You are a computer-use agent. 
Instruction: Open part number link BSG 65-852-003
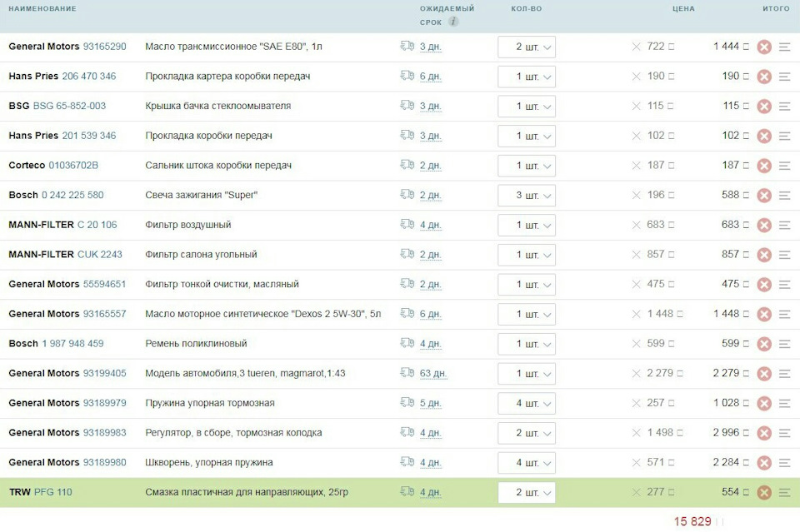(69, 106)
